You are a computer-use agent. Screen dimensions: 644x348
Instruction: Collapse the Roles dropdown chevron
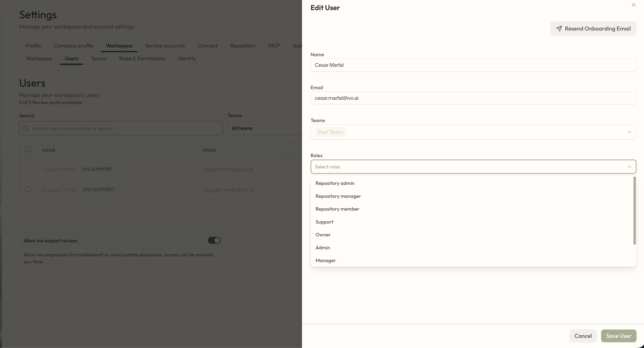point(629,167)
